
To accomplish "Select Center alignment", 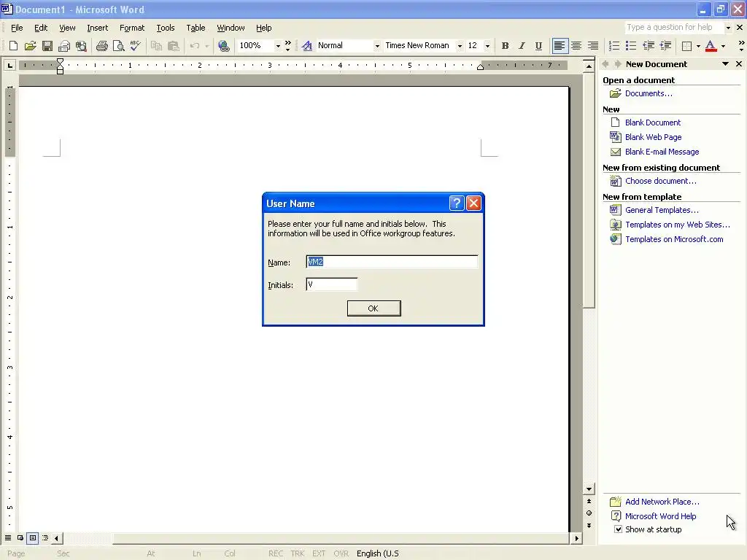I will coord(576,46).
